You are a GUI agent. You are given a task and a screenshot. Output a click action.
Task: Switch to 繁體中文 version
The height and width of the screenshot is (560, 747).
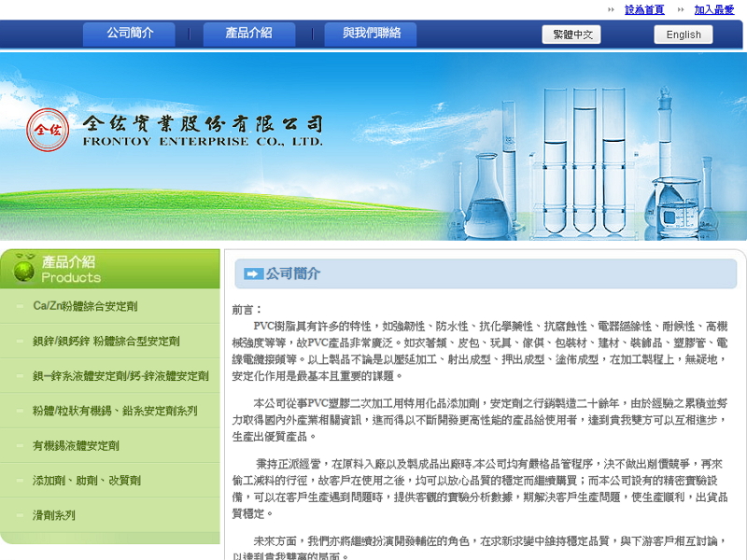[571, 34]
